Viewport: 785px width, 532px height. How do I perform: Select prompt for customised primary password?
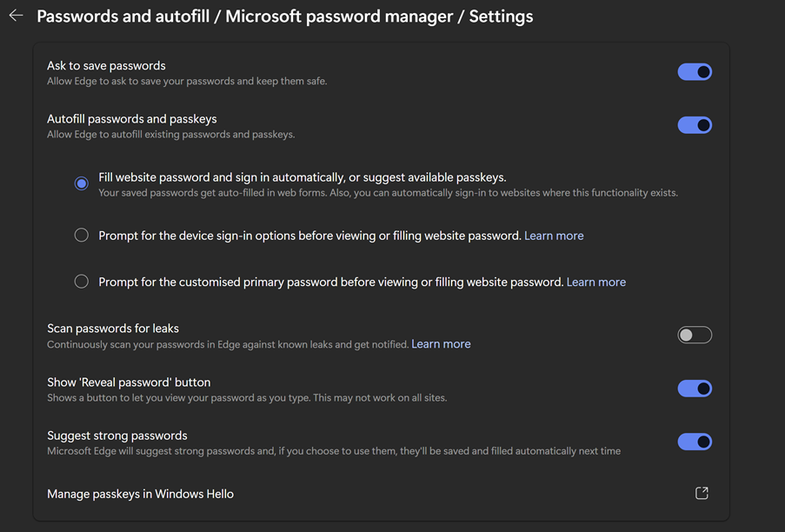(x=81, y=281)
